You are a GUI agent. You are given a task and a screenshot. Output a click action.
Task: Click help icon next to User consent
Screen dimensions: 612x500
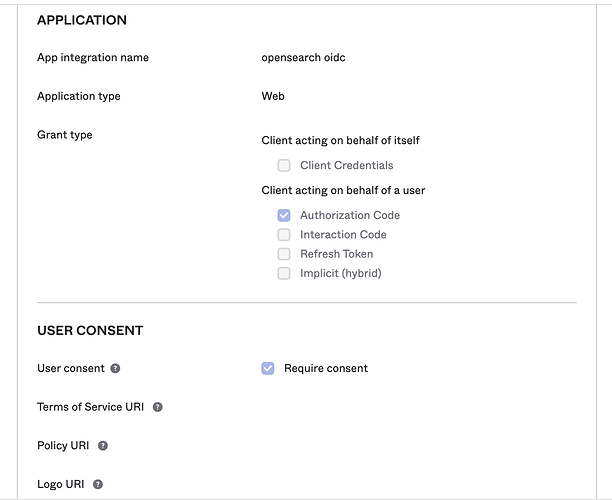pyautogui.click(x=115, y=369)
